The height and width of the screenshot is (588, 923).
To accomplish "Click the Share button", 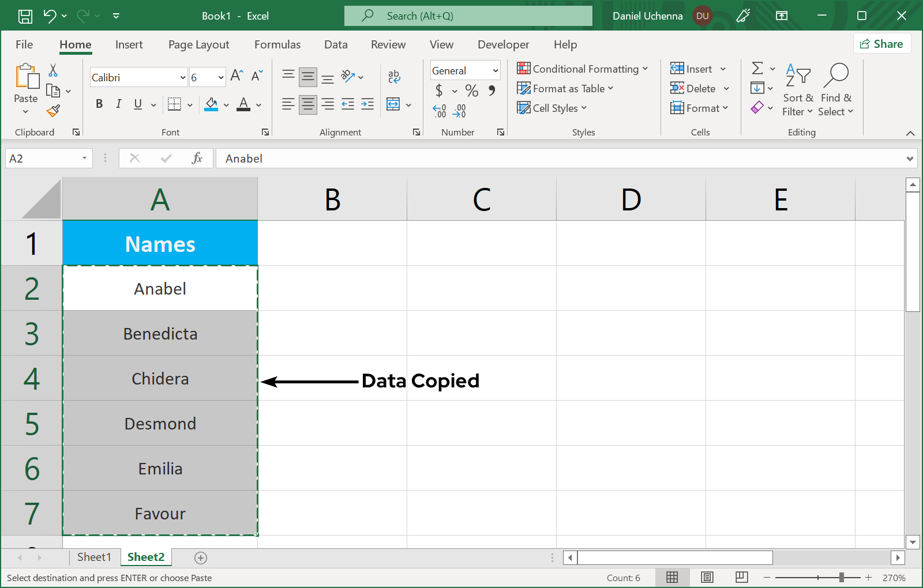I will point(881,44).
